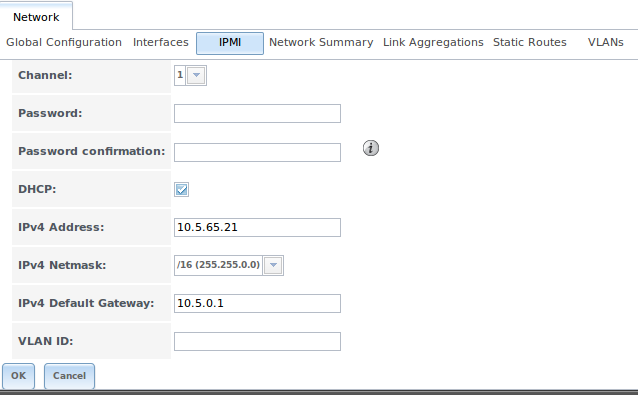This screenshot has height=395, width=638.
Task: Click the 'VLAN ID:' label text
Action: point(46,341)
